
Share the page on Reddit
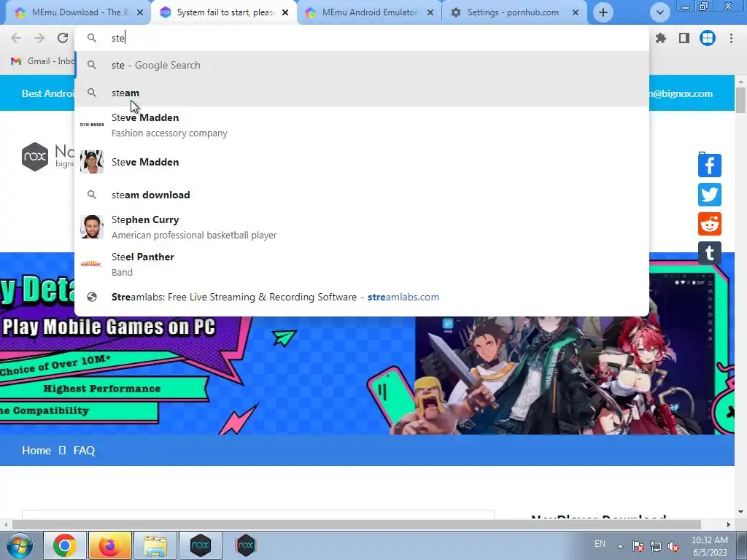tap(709, 224)
